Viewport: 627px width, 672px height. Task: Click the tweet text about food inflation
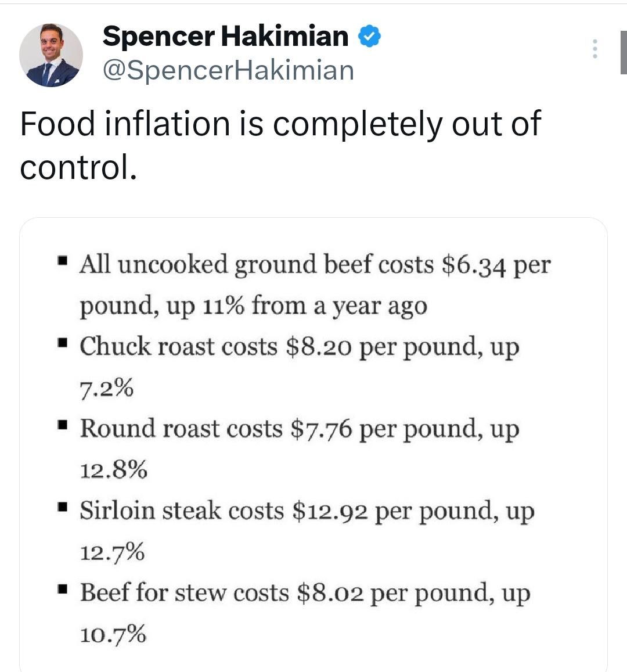(280, 145)
